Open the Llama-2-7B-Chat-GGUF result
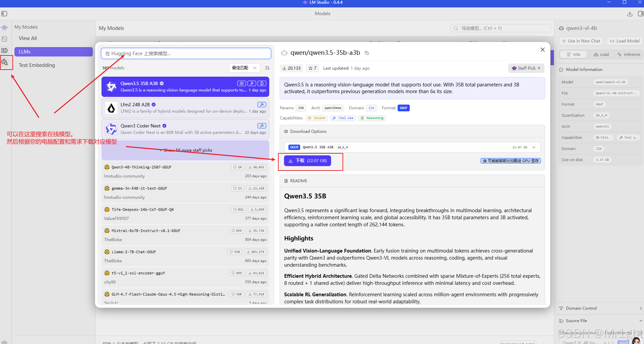 [x=185, y=256]
